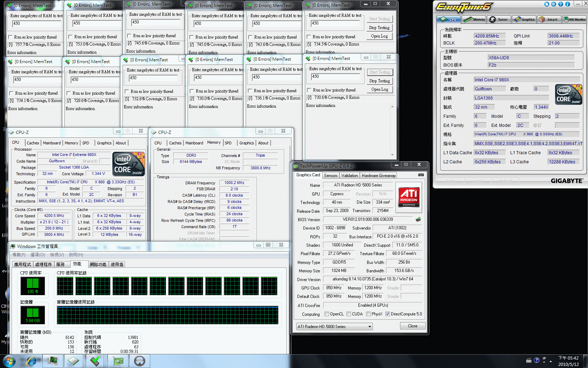The width and height of the screenshot is (588, 368).
Task: Click EasyTune6 4209.85MHz clock value
Action: pos(490,36)
